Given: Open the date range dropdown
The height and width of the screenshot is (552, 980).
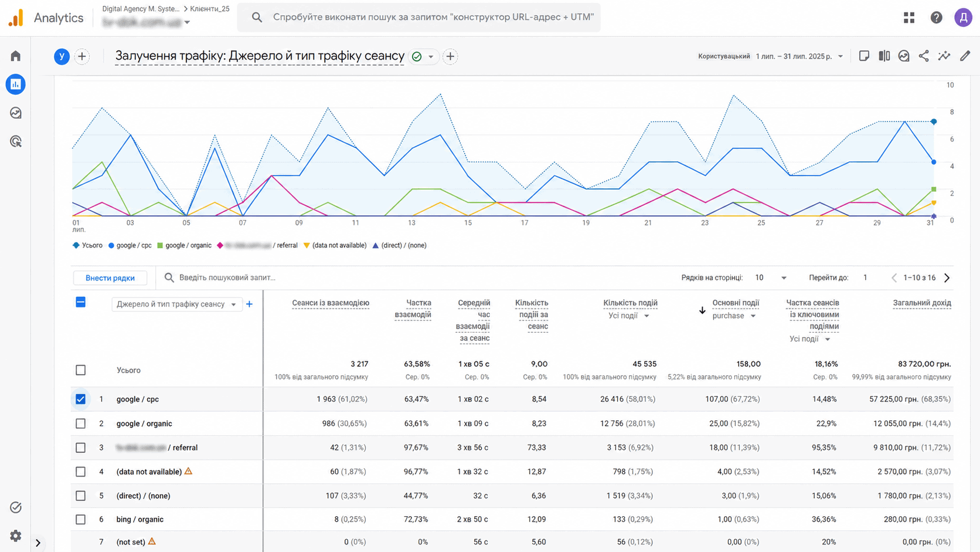Looking at the screenshot, I should pyautogui.click(x=799, y=56).
